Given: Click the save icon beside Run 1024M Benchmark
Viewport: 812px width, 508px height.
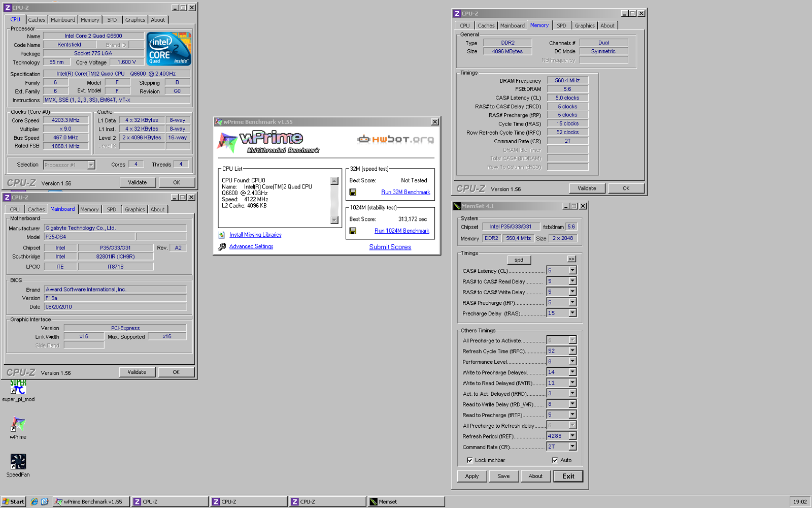Looking at the screenshot, I should point(353,231).
